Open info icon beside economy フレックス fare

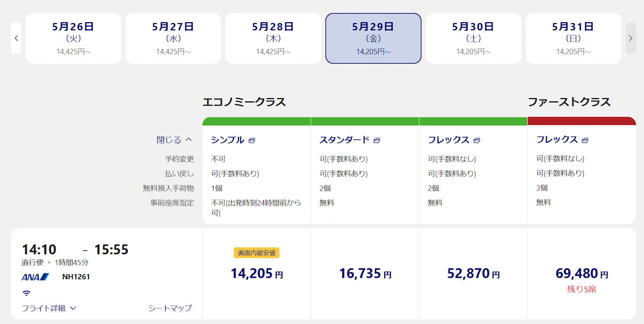[477, 141]
